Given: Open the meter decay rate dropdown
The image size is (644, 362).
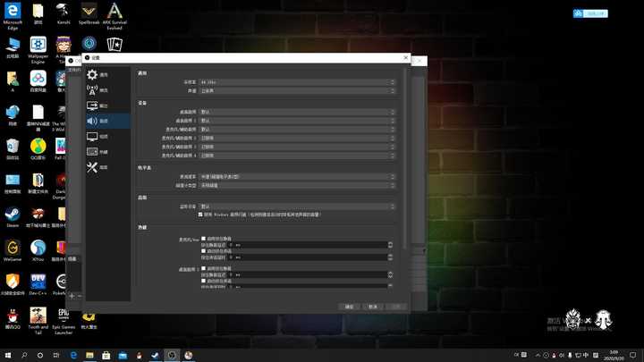Looking at the screenshot, I should point(297,176).
